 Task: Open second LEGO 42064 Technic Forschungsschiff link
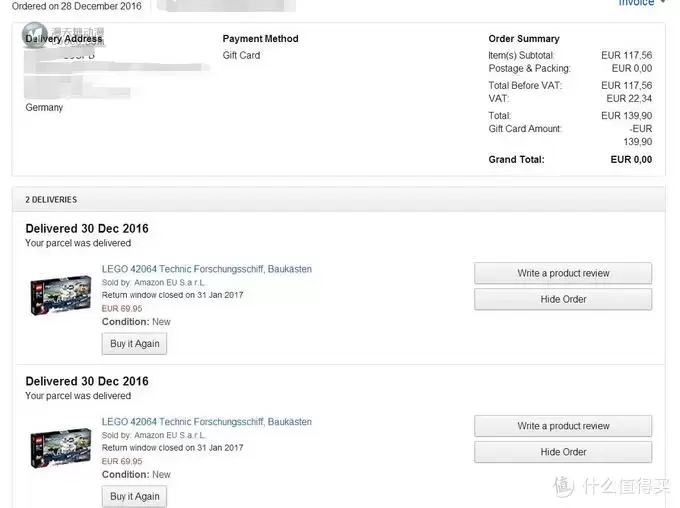(206, 422)
